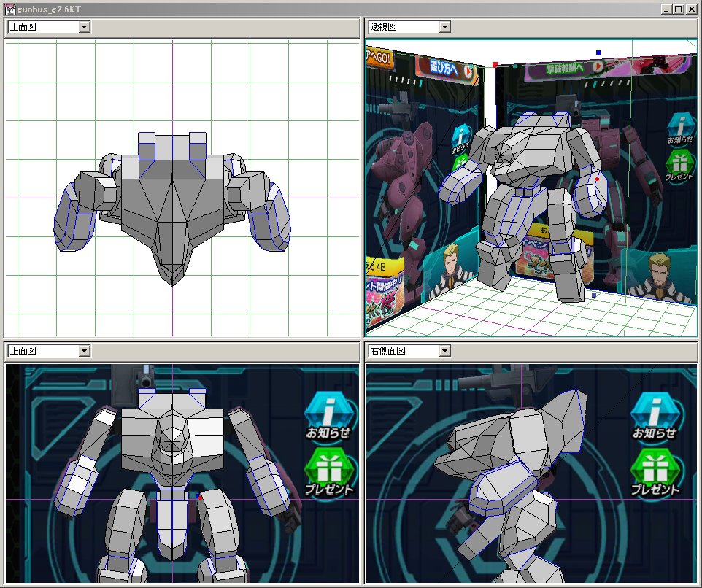Select the red corner handle in perspective view
Image resolution: width=702 pixels, height=588 pixels.
495,65
